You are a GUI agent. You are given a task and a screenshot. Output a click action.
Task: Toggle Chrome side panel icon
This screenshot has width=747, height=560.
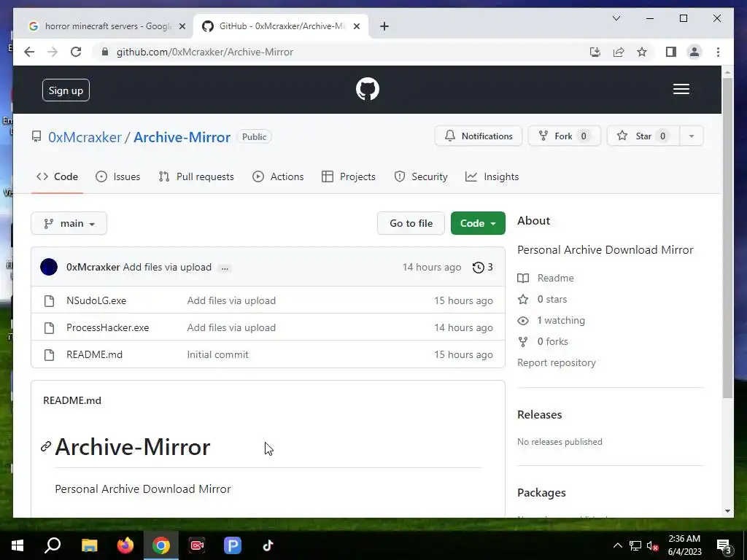(671, 52)
